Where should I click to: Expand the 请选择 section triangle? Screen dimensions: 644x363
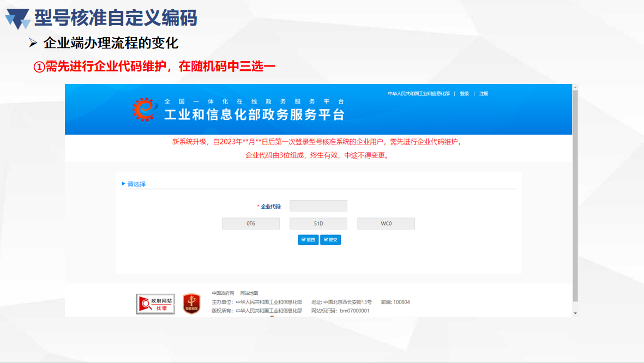pyautogui.click(x=124, y=184)
